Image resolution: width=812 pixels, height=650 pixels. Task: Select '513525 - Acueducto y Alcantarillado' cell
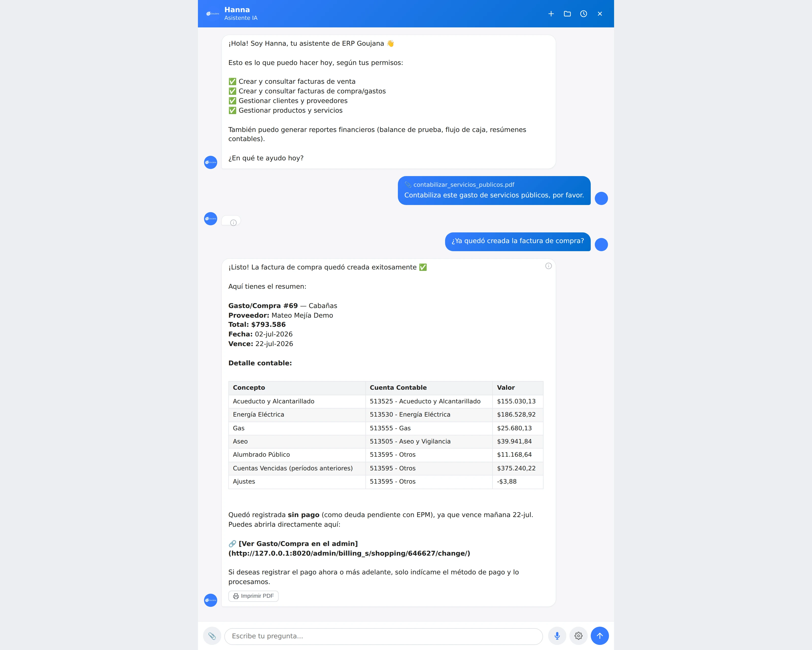(x=429, y=401)
